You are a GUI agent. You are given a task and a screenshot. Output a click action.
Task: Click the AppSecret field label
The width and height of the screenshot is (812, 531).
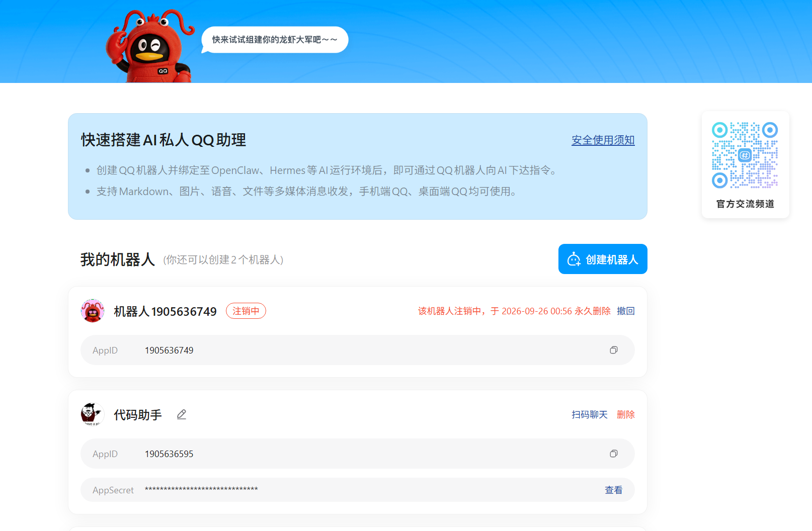point(113,490)
